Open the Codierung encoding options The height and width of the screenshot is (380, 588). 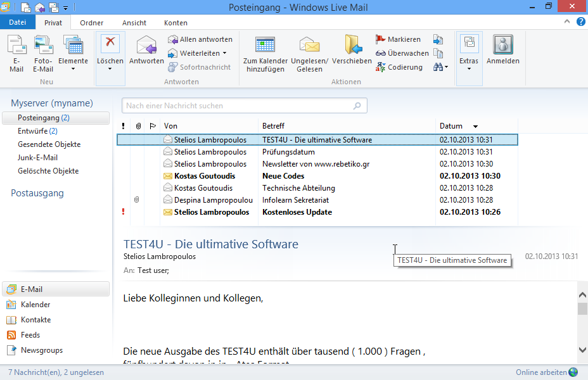click(x=399, y=67)
